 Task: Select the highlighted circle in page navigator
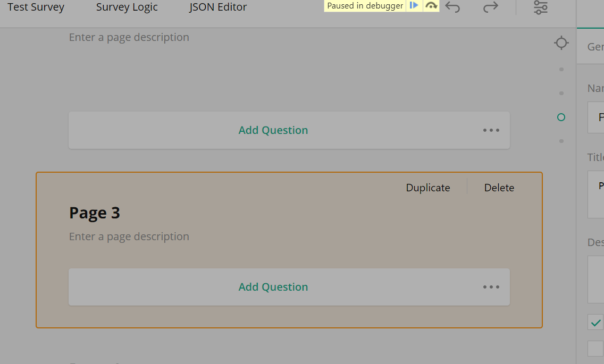point(561,117)
